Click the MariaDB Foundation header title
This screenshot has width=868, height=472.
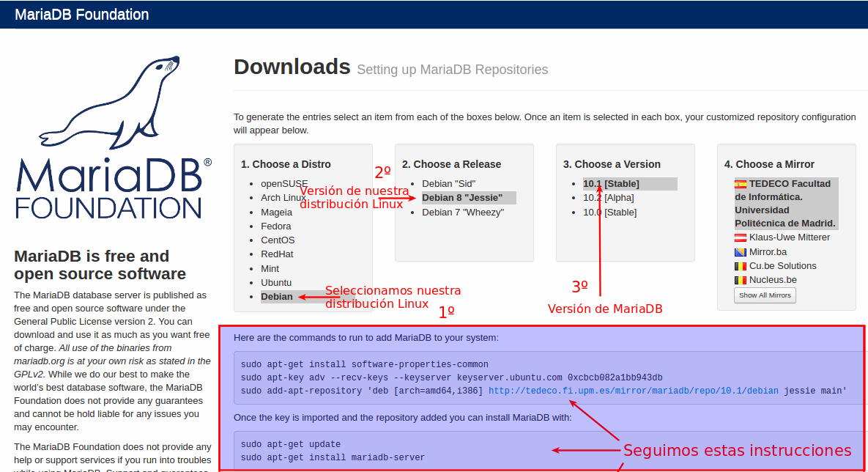(x=82, y=15)
